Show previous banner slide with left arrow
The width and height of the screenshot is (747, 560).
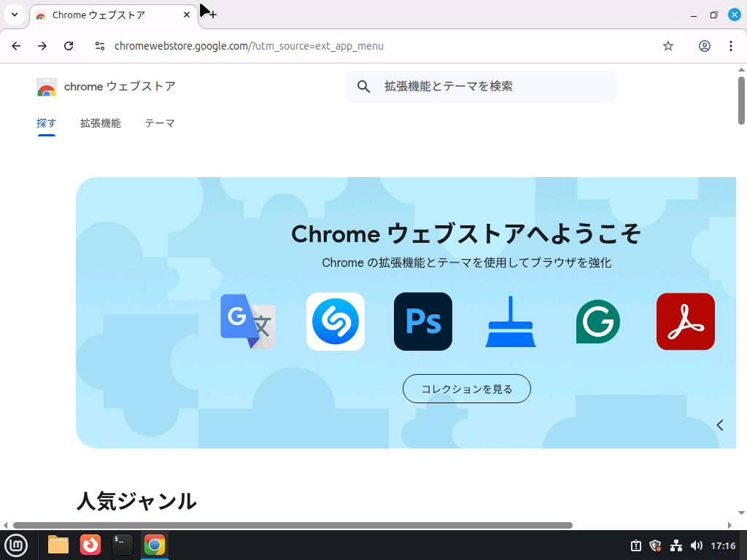720,424
